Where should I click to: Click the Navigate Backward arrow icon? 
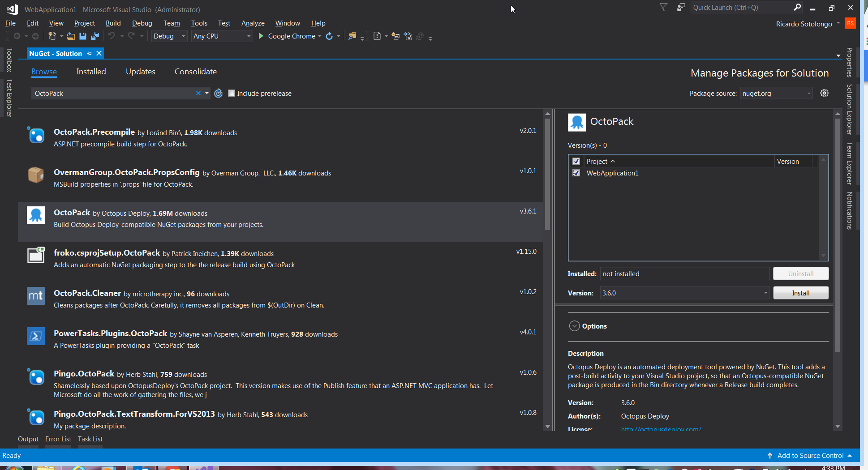click(17, 36)
